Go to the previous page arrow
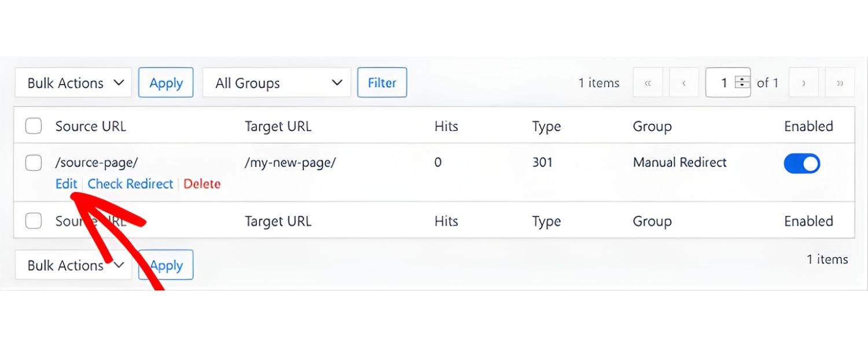Viewport: 868px width, 347px height. tap(684, 83)
